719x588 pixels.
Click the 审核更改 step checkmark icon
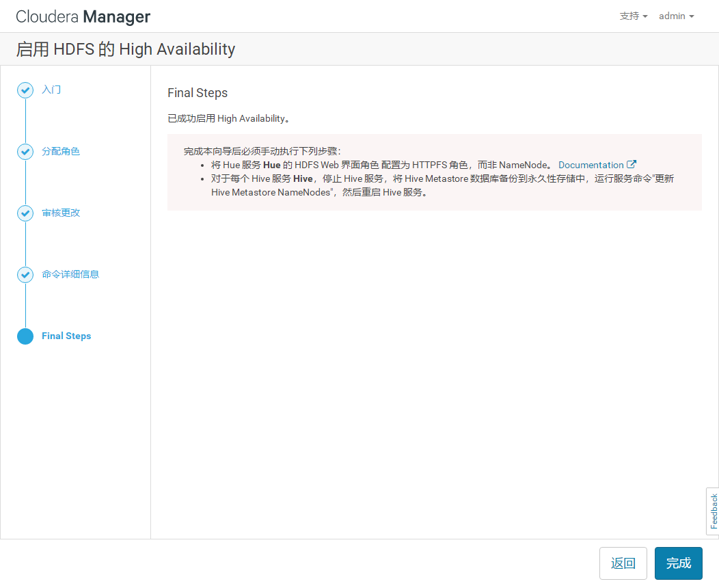click(25, 213)
